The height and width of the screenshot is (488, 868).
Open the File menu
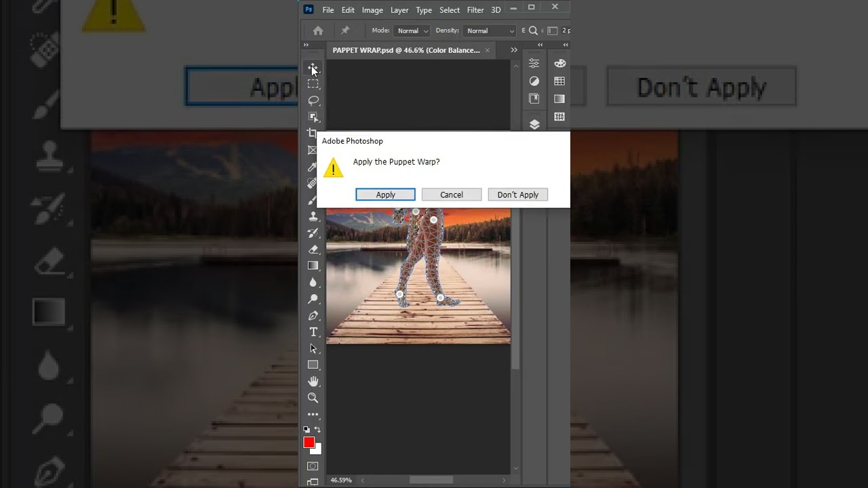coord(328,10)
